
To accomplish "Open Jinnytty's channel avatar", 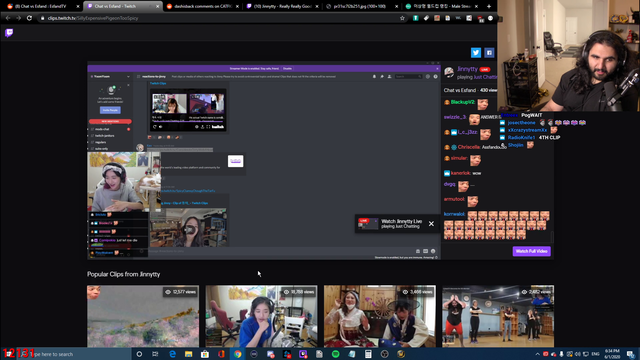I will point(449,72).
